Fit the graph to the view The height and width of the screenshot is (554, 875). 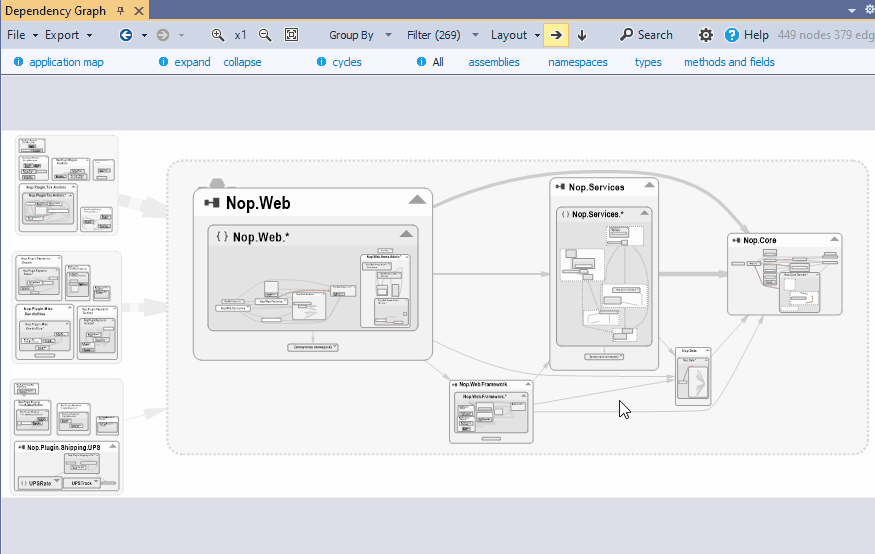coord(291,35)
